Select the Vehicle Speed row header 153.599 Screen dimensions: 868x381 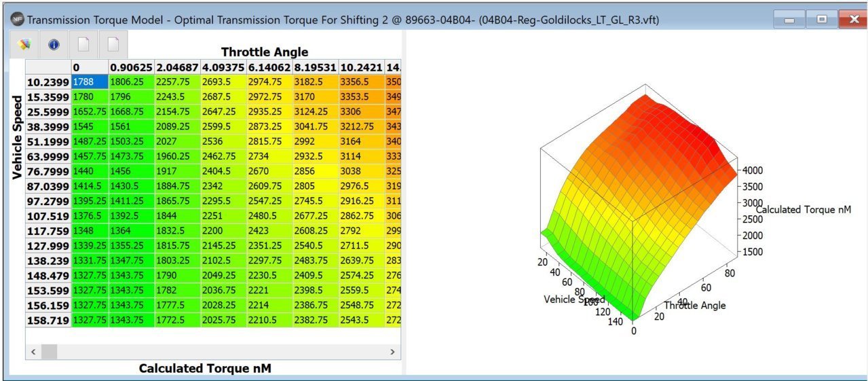coord(48,290)
